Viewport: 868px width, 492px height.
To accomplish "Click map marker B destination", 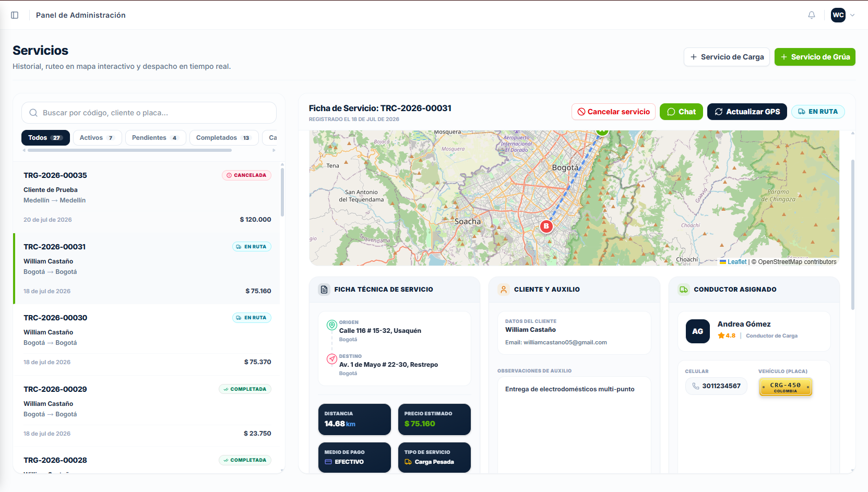I will (x=546, y=226).
